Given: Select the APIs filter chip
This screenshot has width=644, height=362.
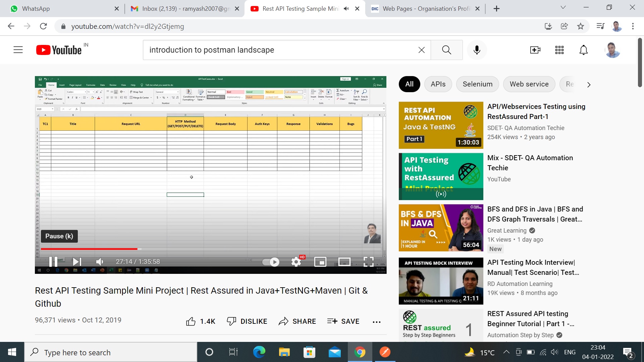Looking at the screenshot, I should pyautogui.click(x=438, y=84).
